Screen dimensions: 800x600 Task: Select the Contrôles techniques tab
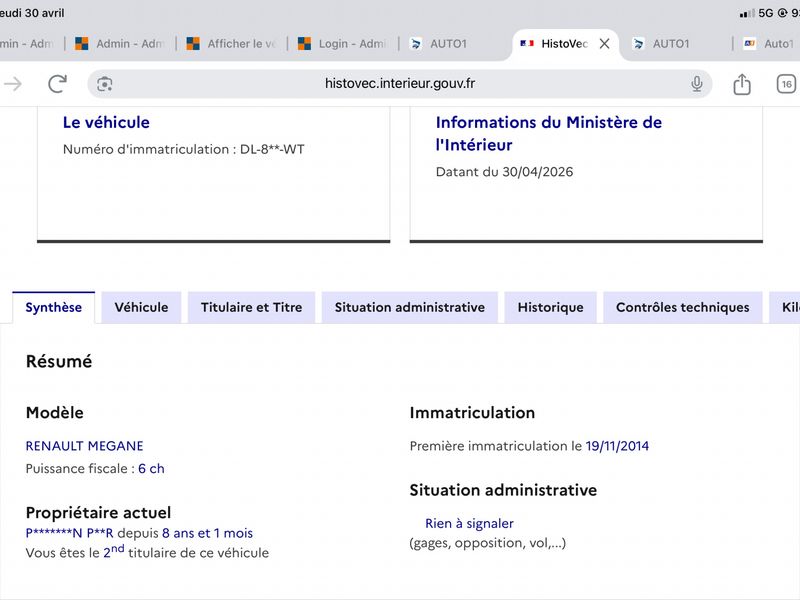coord(683,307)
